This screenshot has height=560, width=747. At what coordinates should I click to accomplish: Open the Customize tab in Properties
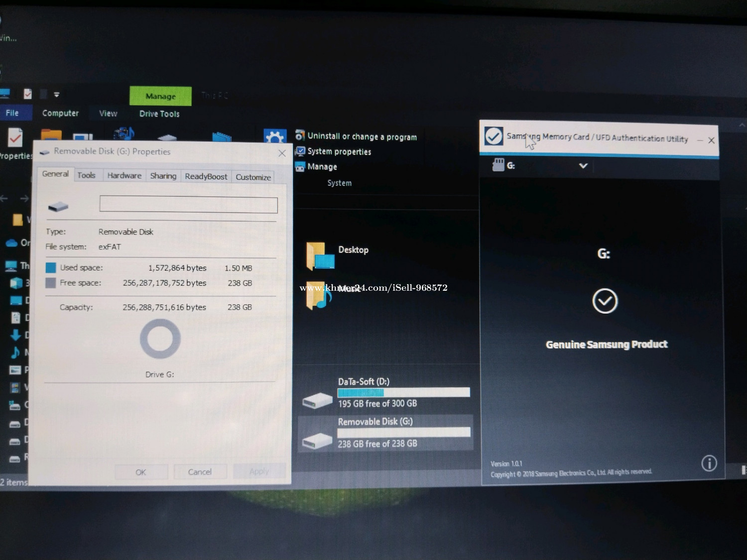(x=253, y=177)
